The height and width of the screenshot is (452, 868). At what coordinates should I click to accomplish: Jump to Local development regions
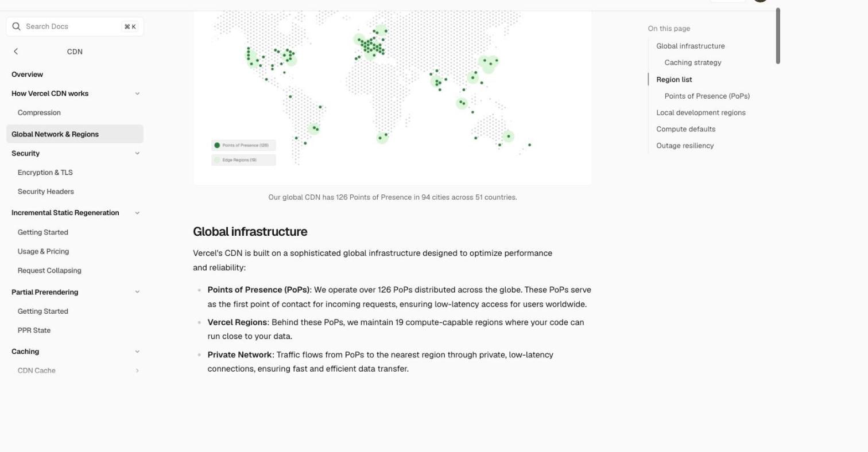point(701,113)
